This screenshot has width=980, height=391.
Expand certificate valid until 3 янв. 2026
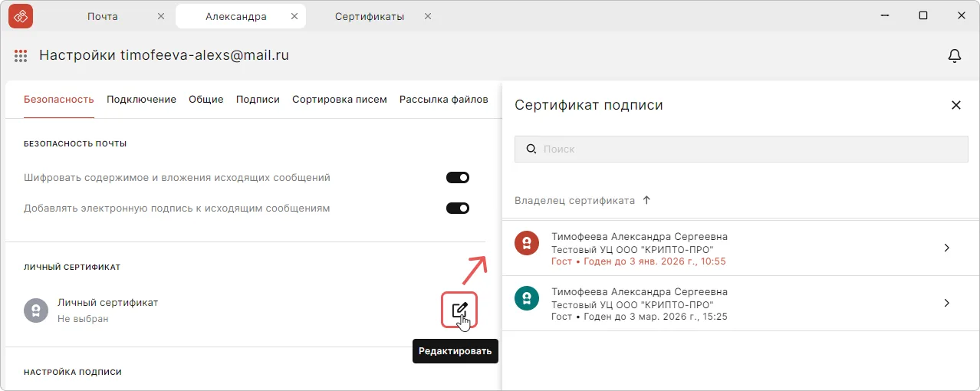coord(947,248)
